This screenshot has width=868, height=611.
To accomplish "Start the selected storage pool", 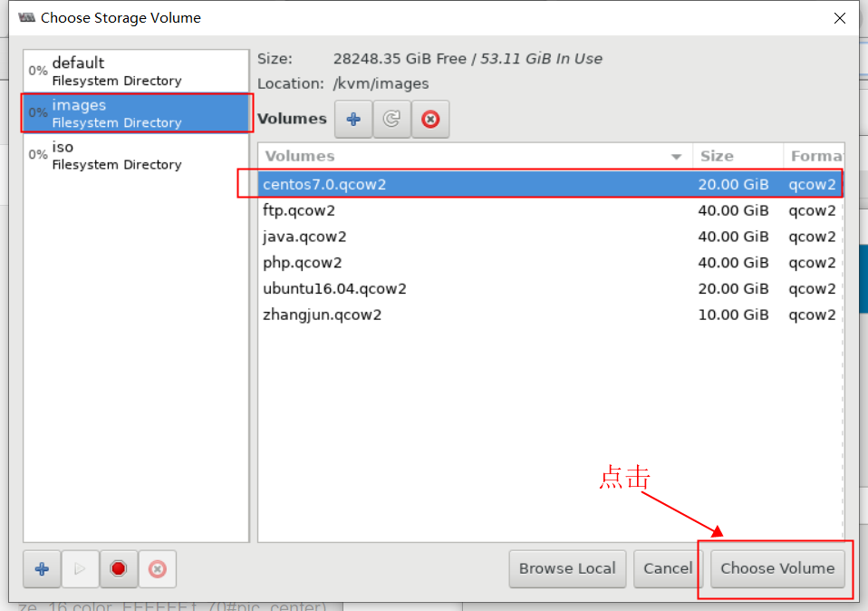I will 81,569.
